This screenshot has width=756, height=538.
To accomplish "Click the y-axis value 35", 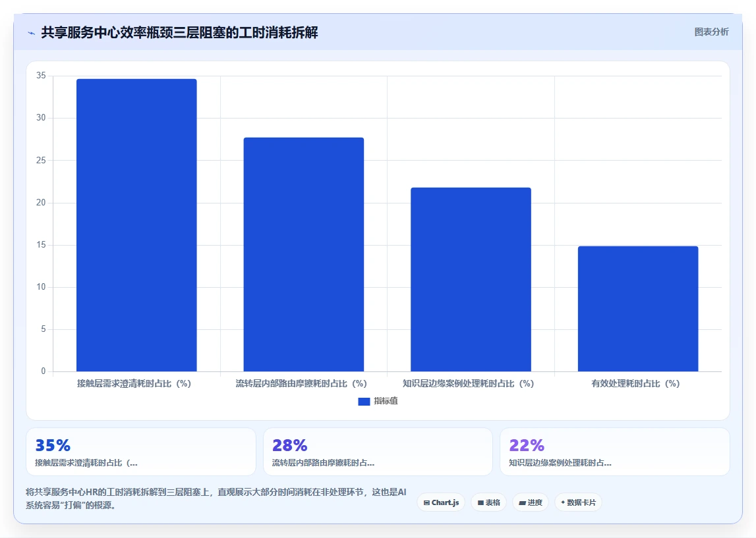I will tap(41, 76).
